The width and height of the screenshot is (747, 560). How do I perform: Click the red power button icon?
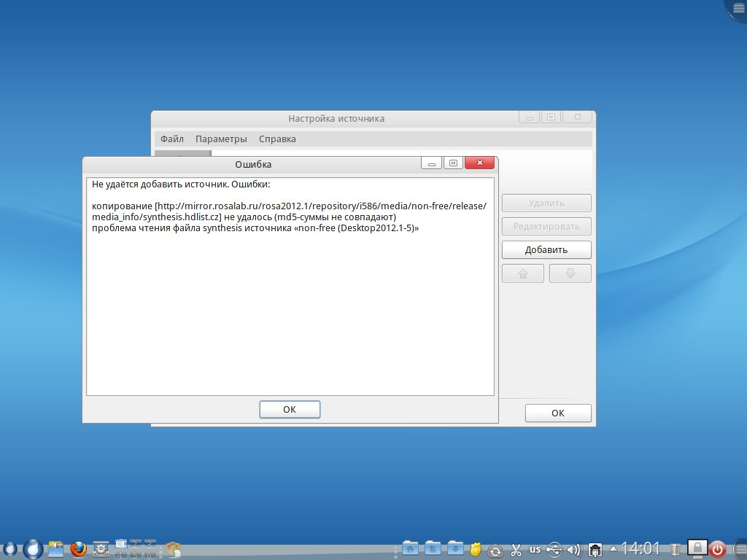tap(718, 550)
